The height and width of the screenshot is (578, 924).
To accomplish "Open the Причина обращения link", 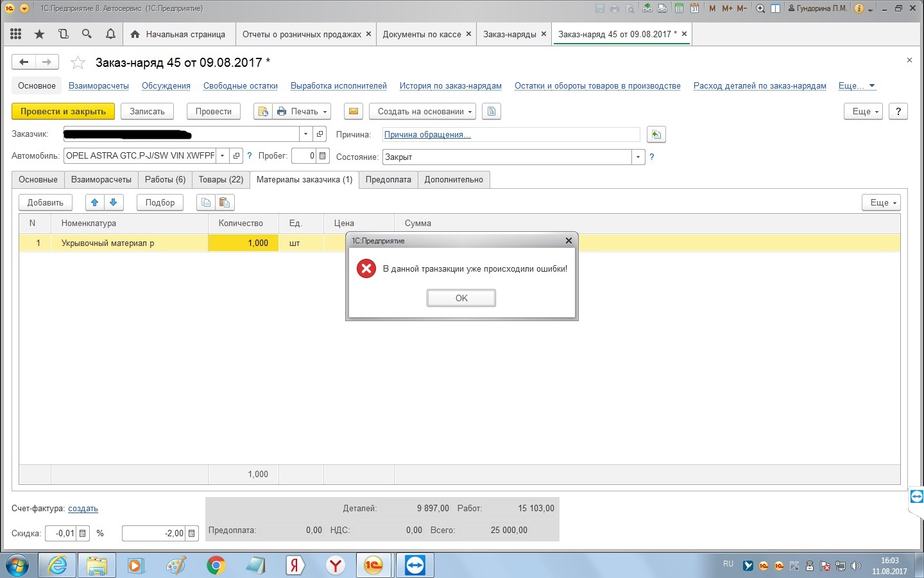I will (427, 134).
